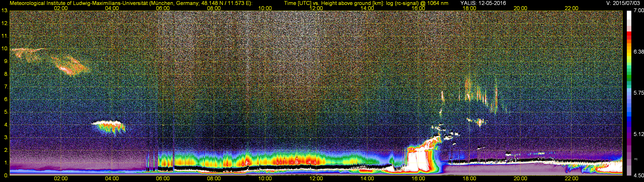The height and width of the screenshot is (182, 644).
Task: Click the Meteorological Institute Ludwig-Maximilians-Universität title text
Action: pyautogui.click(x=131, y=3)
